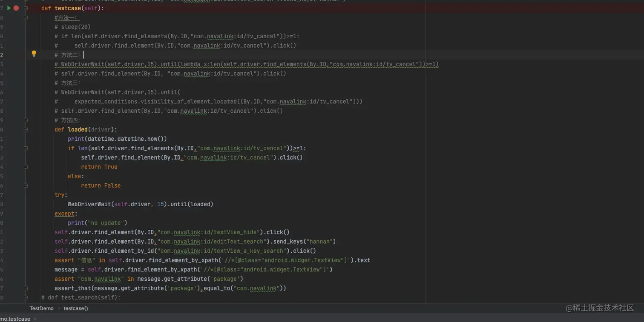Select testcase() in the breadcrumb bar
This screenshot has height=322, width=644.
point(76,308)
